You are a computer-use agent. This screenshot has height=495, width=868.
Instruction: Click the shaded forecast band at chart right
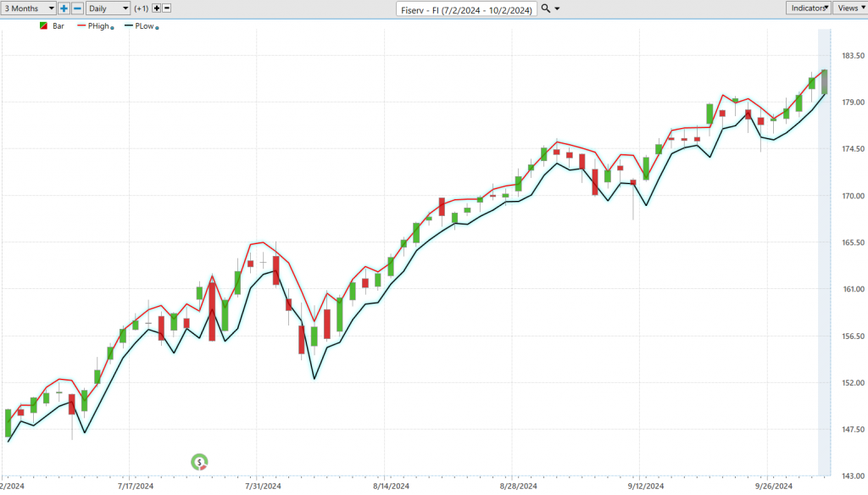click(x=823, y=254)
